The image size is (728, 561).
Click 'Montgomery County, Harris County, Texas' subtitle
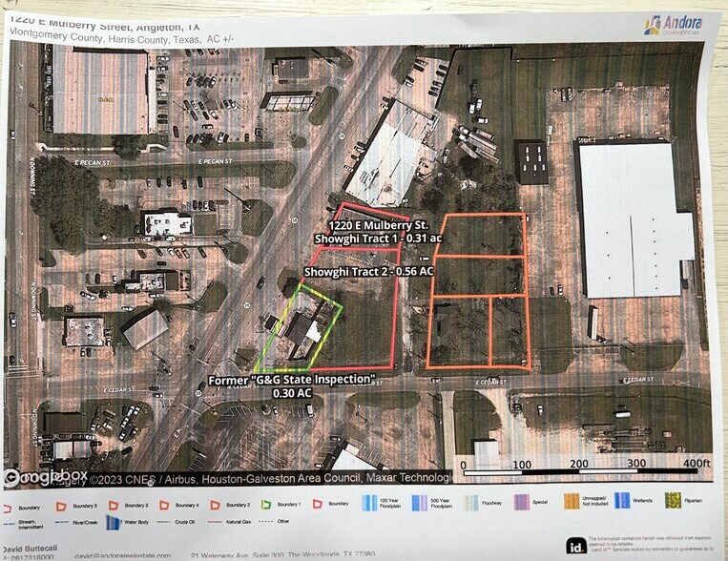click(105, 35)
